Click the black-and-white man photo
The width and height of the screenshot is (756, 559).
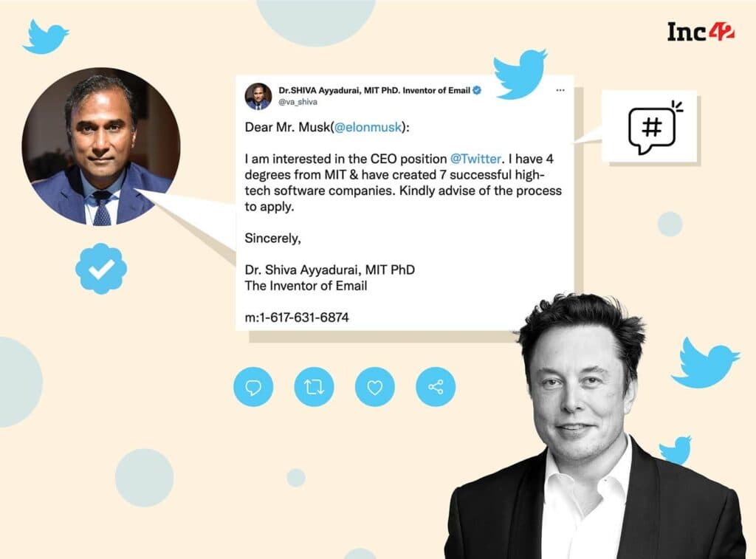(x=594, y=426)
